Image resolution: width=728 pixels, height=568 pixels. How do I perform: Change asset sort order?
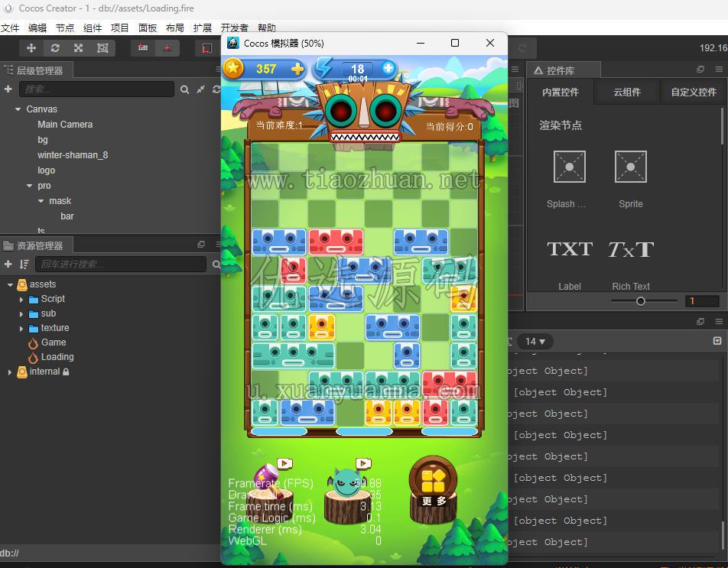point(24,264)
